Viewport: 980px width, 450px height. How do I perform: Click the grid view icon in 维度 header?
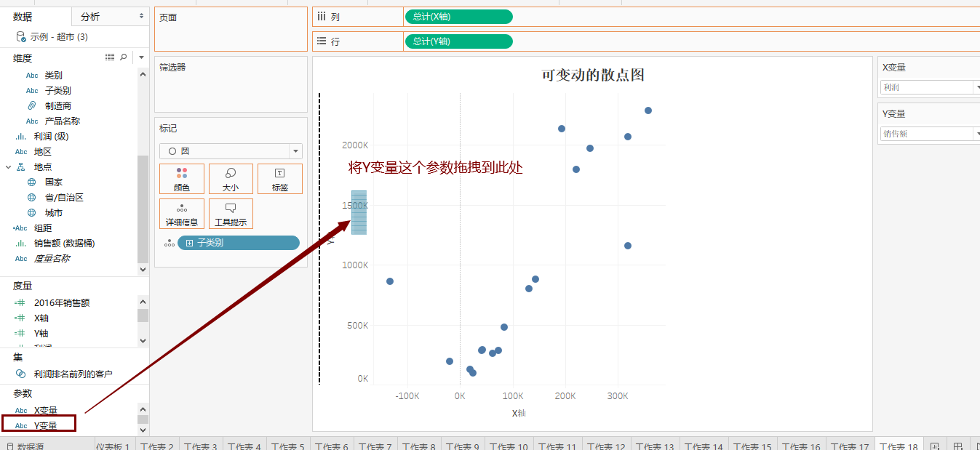110,57
